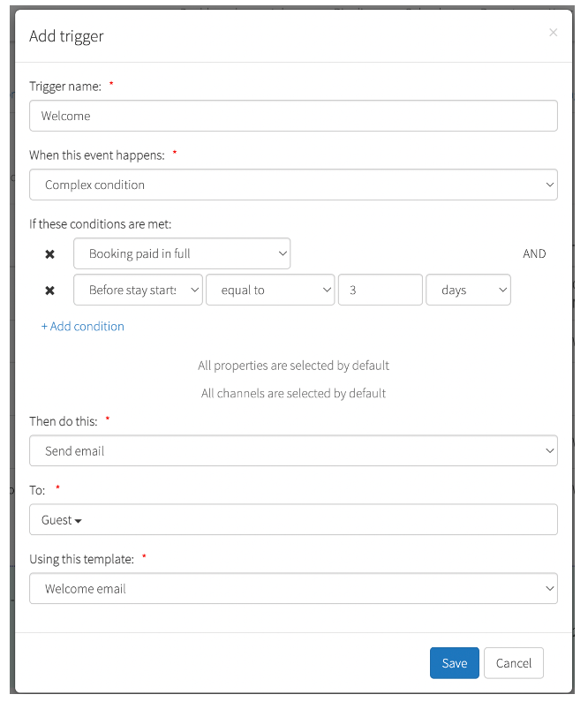
Task: Cancel adding the trigger
Action: coord(514,663)
